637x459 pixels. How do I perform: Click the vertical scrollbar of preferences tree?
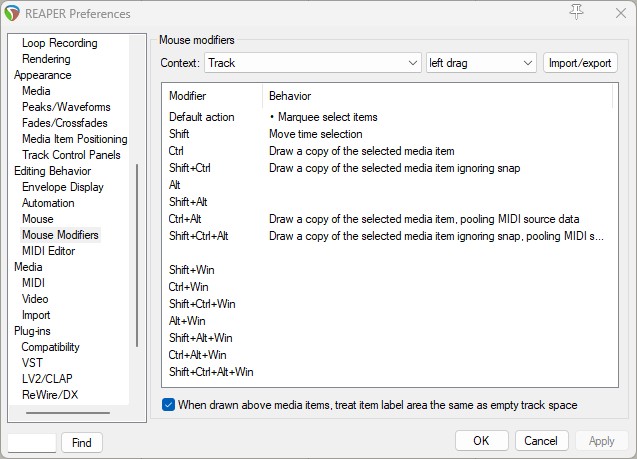(137, 255)
